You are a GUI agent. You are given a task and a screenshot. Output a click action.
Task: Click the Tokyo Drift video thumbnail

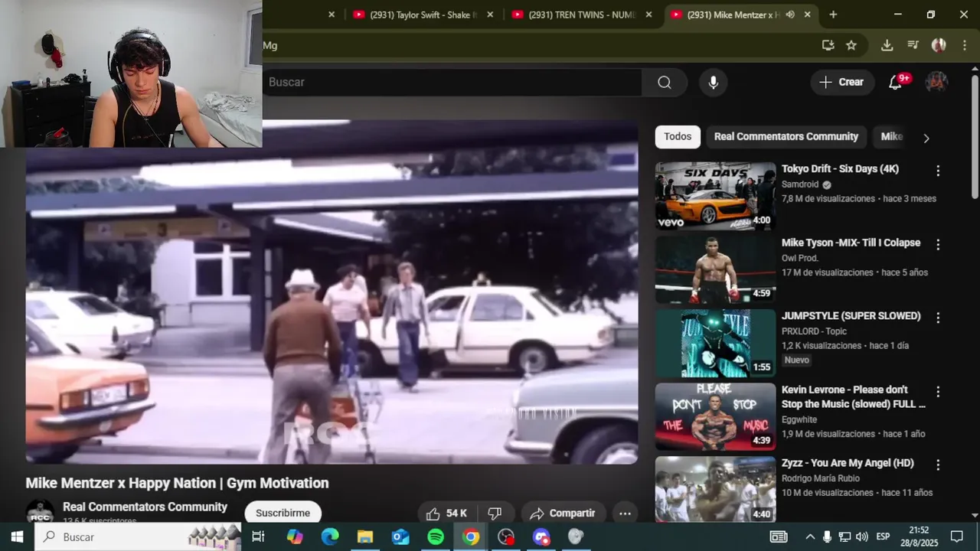pyautogui.click(x=715, y=196)
